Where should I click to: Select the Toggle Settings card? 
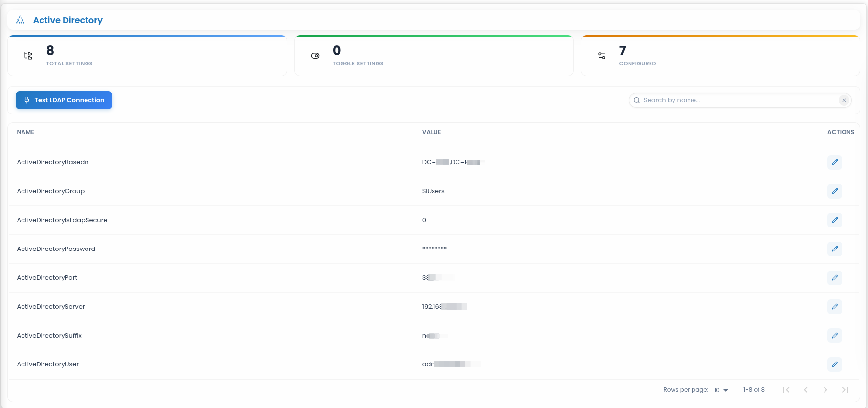click(x=434, y=56)
